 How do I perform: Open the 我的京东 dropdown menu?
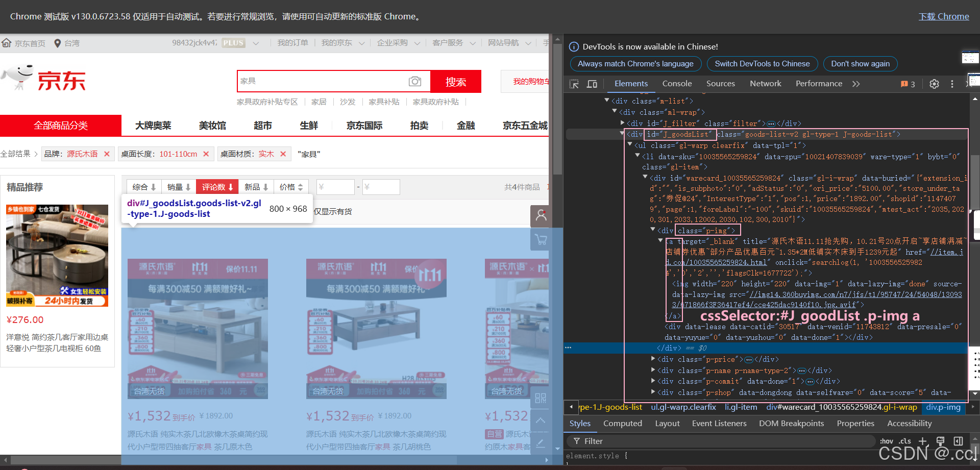click(x=342, y=43)
